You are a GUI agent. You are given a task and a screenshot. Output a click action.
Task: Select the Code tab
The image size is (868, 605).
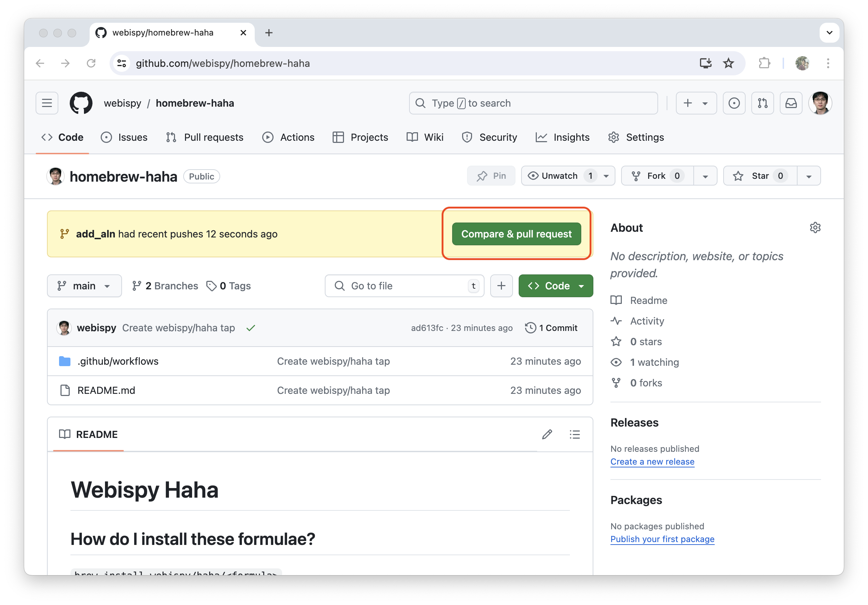point(62,138)
